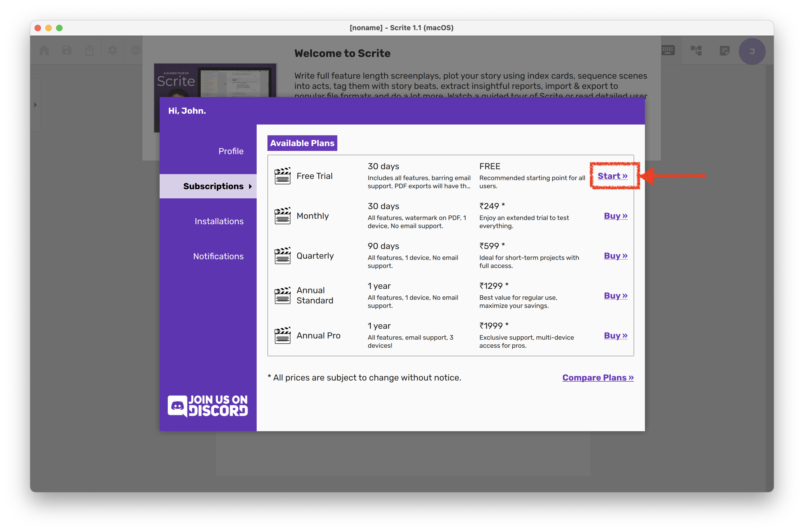Viewport: 804px width, 532px height.
Task: Click the Save disk icon in the toolbar
Action: (67, 51)
